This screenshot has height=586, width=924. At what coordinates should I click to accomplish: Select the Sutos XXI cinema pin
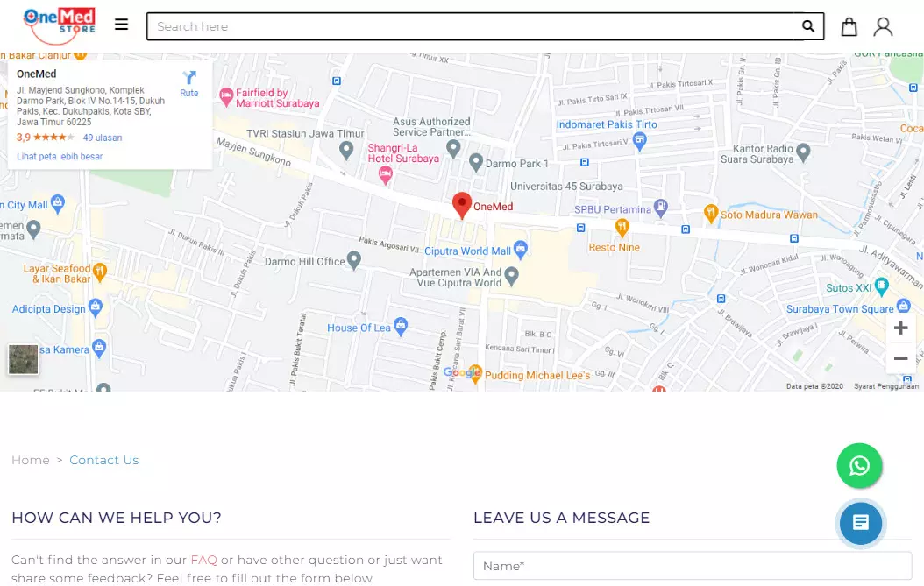pos(882,286)
